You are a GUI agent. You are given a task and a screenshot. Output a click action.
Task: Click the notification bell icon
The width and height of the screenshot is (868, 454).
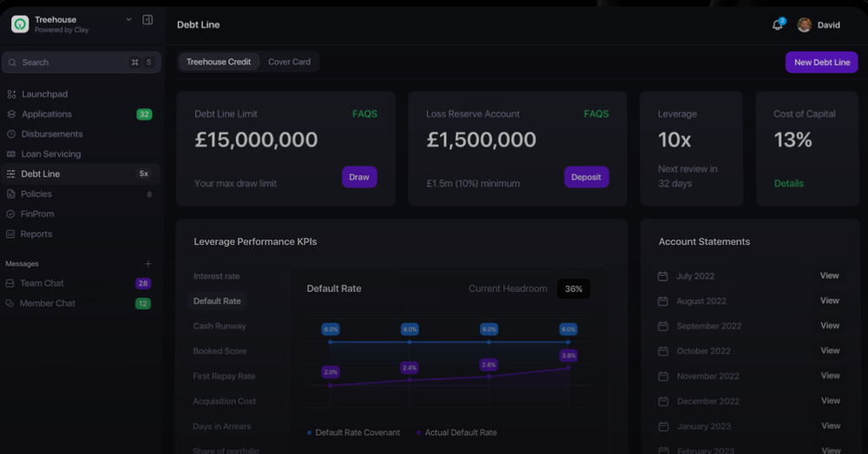pos(777,25)
